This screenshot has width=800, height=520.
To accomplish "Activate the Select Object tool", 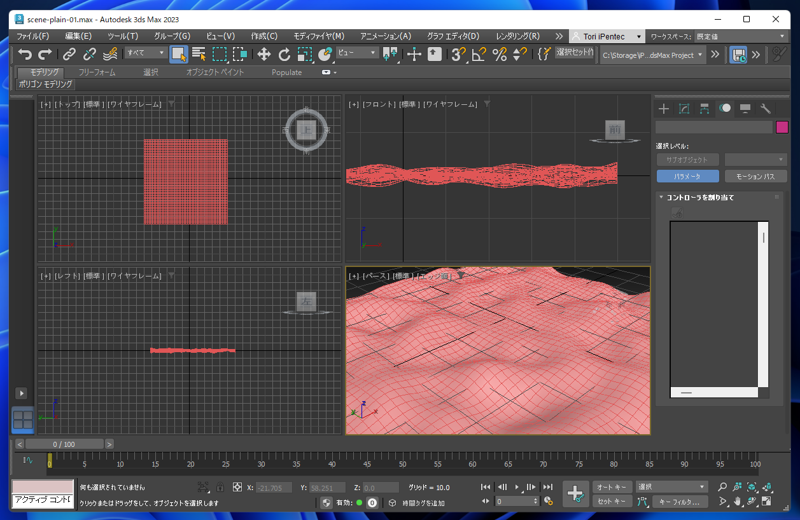I will tap(179, 54).
